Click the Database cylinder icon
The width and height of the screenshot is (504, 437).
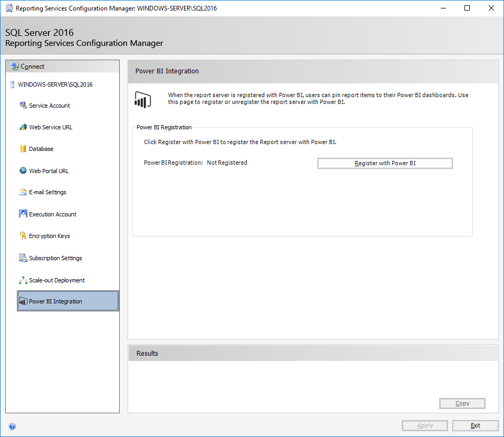23,149
